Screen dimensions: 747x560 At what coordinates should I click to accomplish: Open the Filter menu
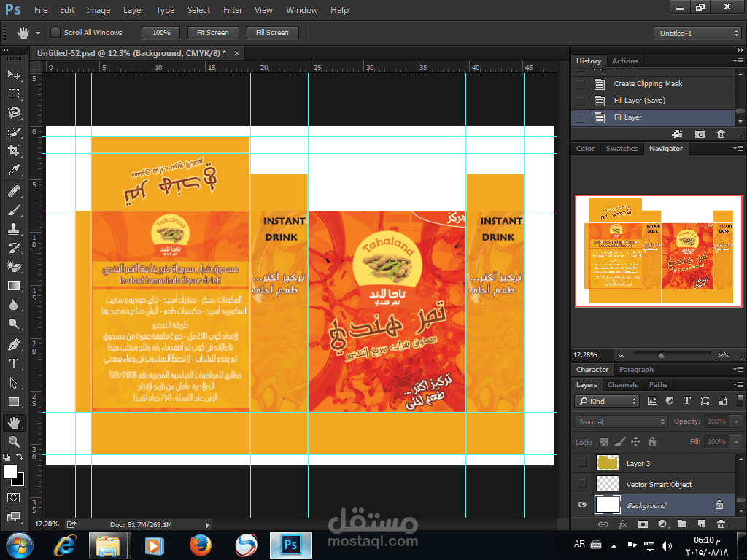click(x=233, y=10)
